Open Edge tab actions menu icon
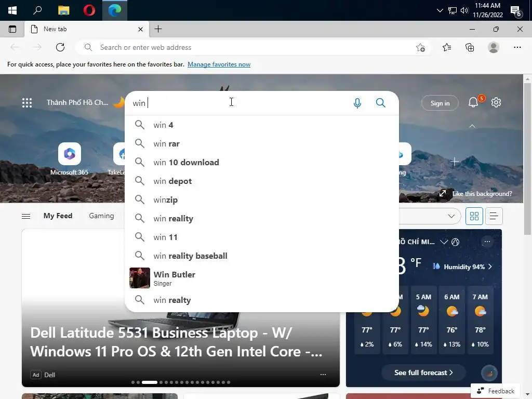 12,29
